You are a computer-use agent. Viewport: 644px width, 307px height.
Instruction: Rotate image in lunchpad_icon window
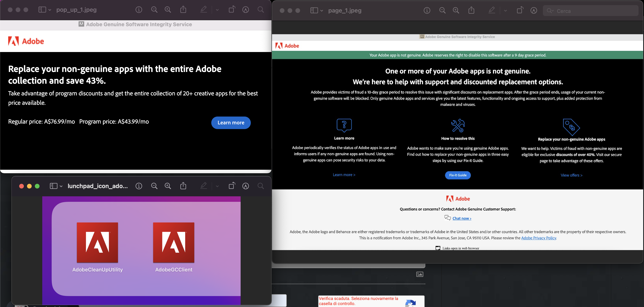(x=232, y=185)
